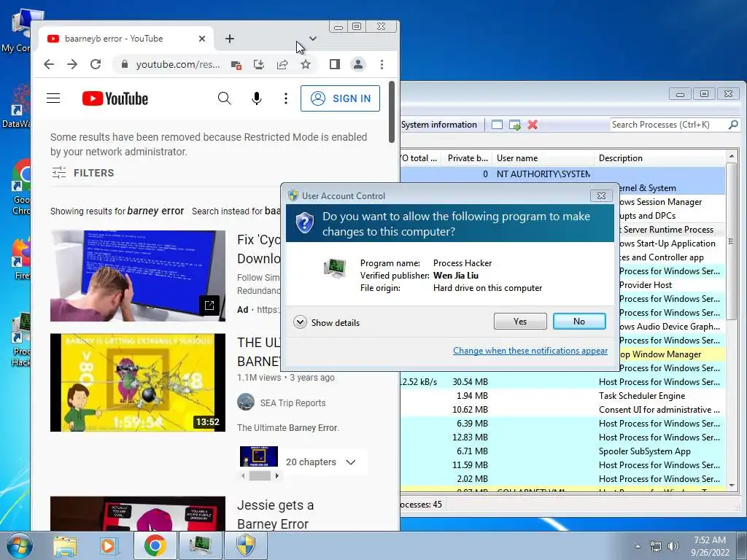Open the Ultimate Barney Error thumbnail
The width and height of the screenshot is (747, 560).
pos(138,382)
